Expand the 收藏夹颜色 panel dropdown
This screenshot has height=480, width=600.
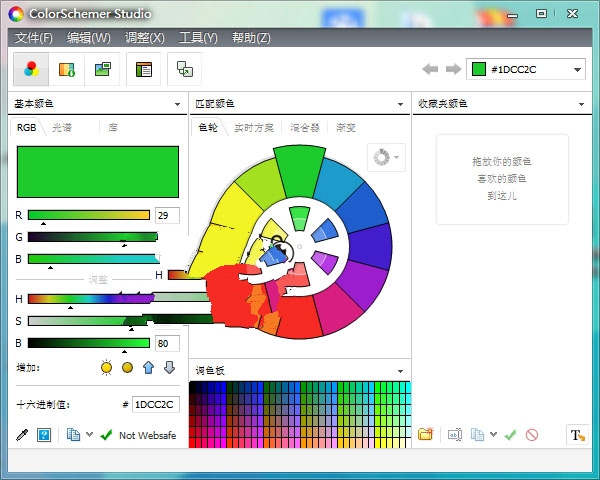tap(581, 104)
